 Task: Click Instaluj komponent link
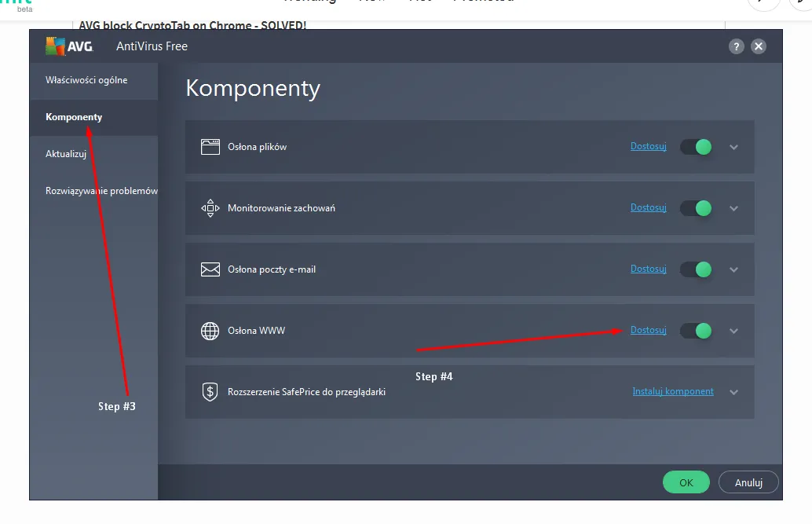coord(673,391)
